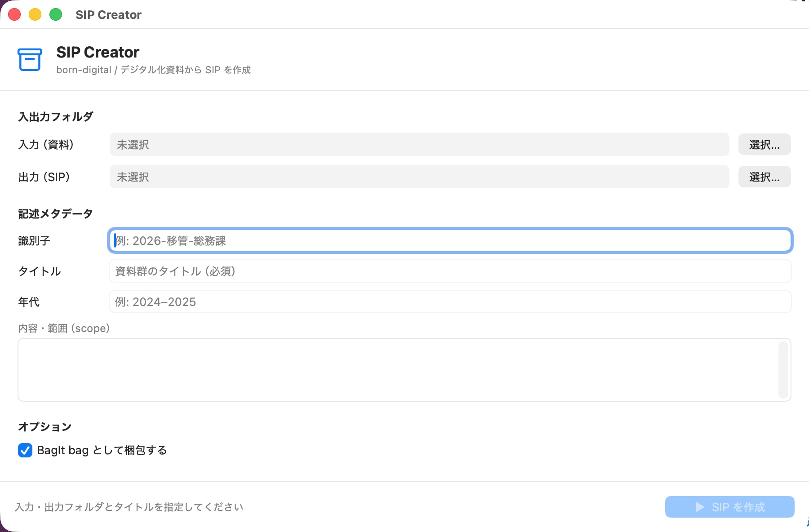Click the 年代 field label
The height and width of the screenshot is (532, 809).
29,302
